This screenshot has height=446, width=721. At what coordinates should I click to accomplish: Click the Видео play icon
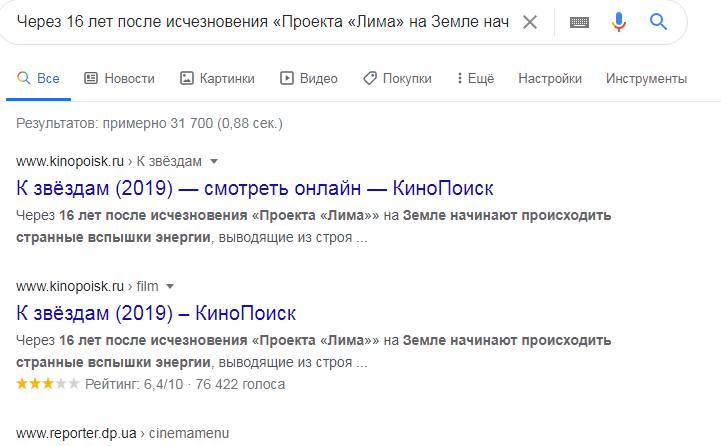click(x=286, y=78)
